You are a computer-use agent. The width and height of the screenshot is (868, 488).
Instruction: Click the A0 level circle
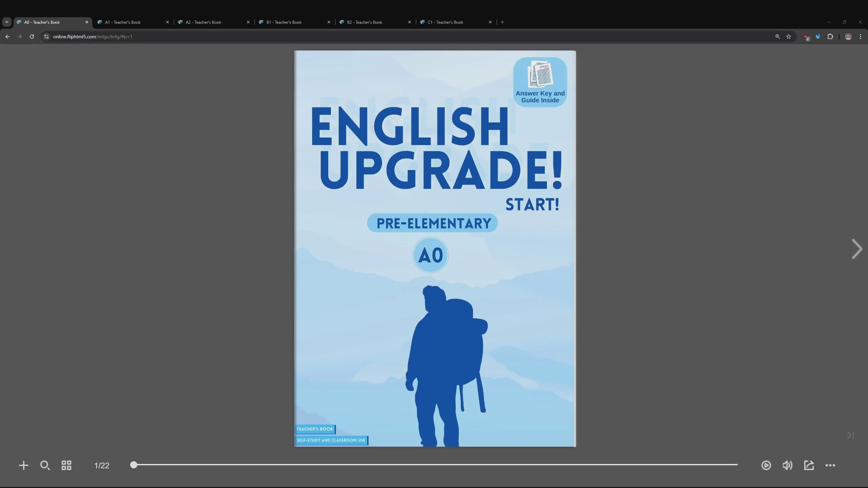[x=431, y=255]
